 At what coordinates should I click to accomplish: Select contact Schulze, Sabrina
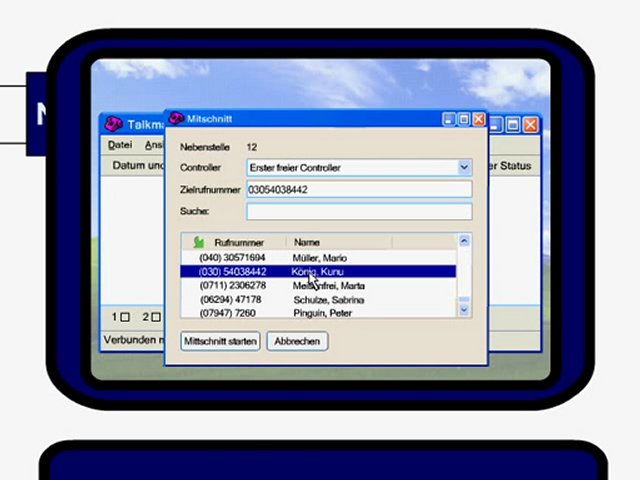pyautogui.click(x=318, y=300)
